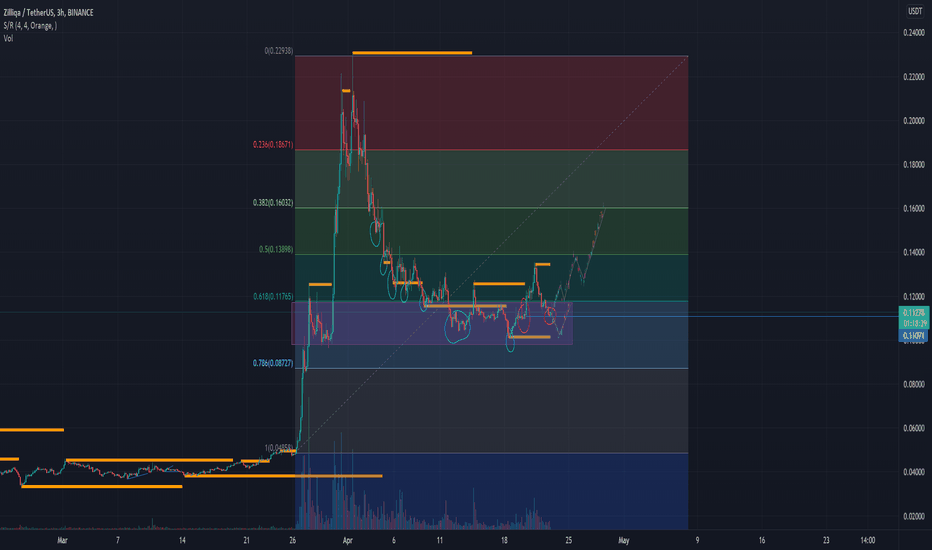The width and height of the screenshot is (932, 550).
Task: Click the 26 date label on time axis
Action: tap(292, 540)
